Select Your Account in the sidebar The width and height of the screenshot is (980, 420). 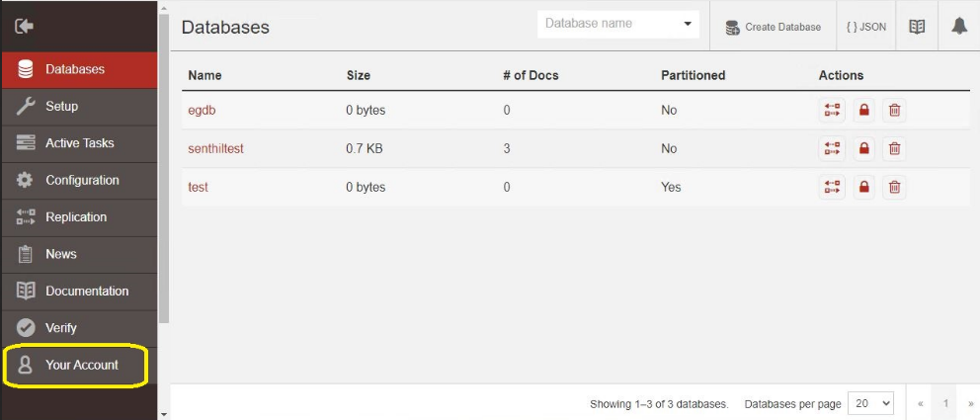tap(79, 365)
